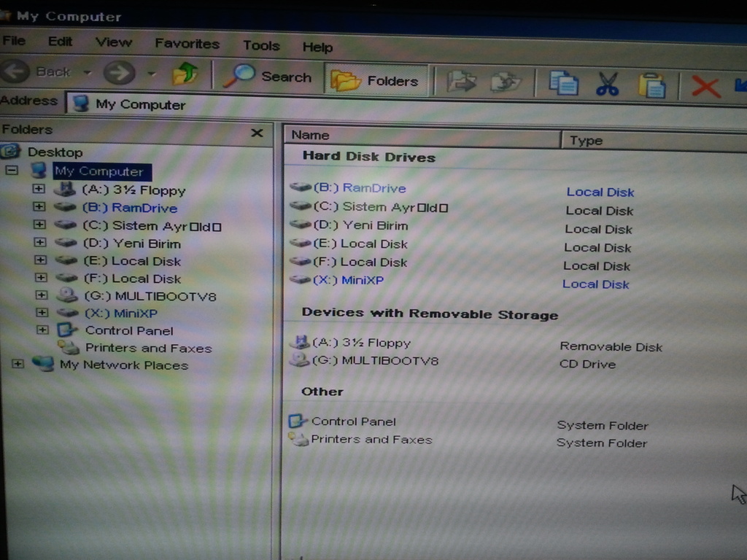Collapse the My Computer tree node

point(12,170)
